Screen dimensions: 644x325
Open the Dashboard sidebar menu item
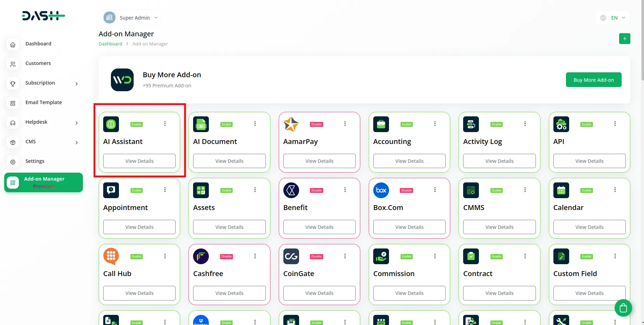tap(43, 44)
